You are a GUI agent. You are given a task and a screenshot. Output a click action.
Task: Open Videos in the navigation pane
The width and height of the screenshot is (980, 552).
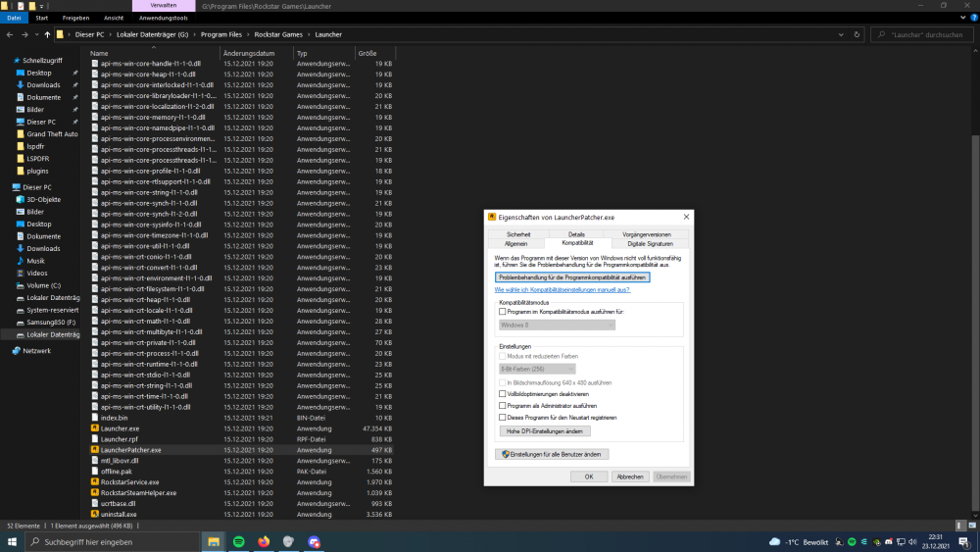[x=36, y=274]
